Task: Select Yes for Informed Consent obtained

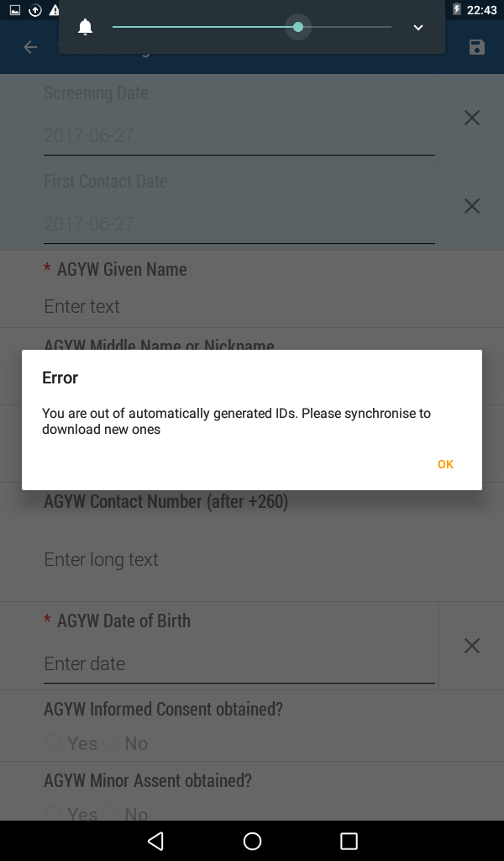Action: [71, 743]
